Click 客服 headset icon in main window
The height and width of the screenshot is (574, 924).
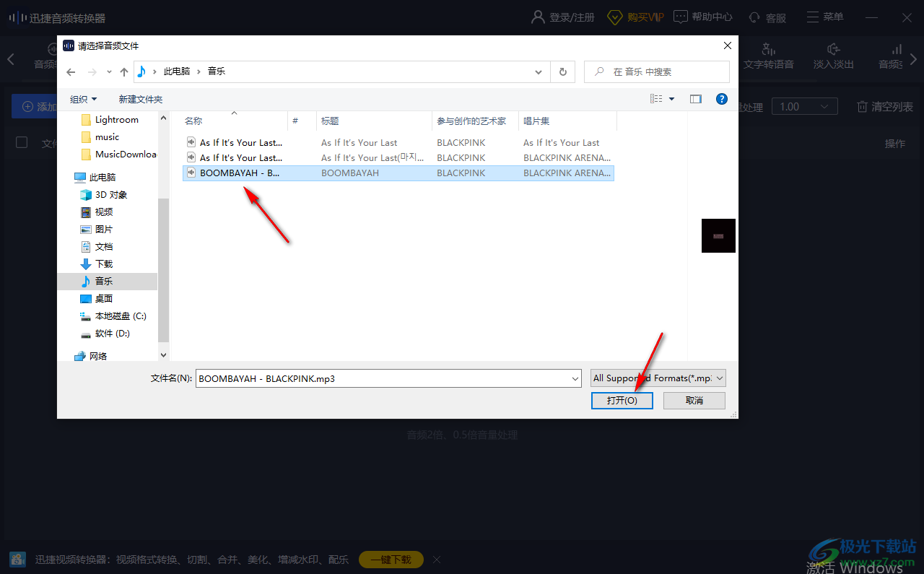[755, 18]
